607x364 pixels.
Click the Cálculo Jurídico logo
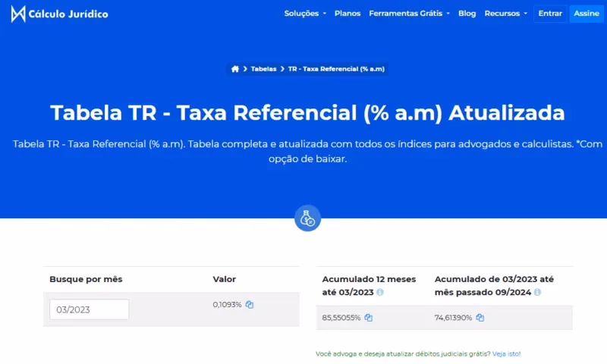pyautogui.click(x=59, y=14)
